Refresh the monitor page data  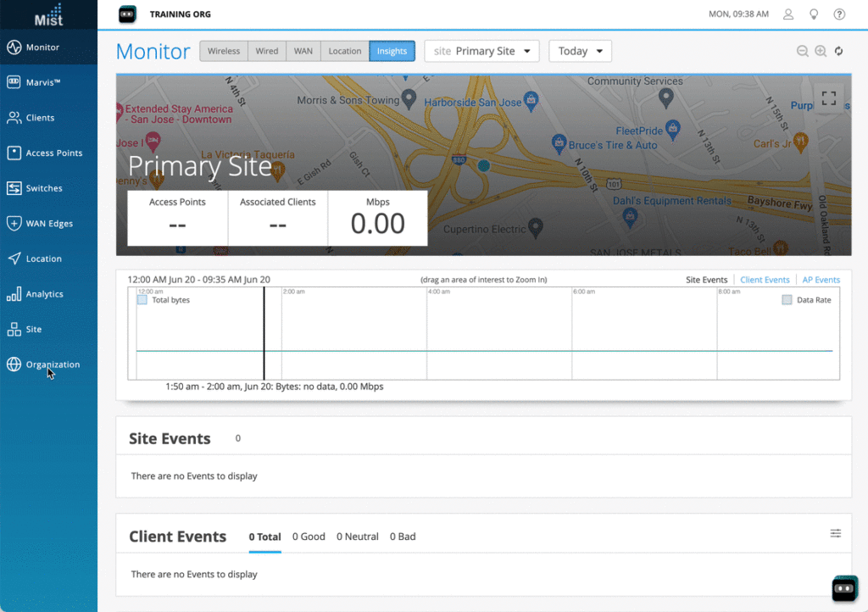pyautogui.click(x=839, y=51)
